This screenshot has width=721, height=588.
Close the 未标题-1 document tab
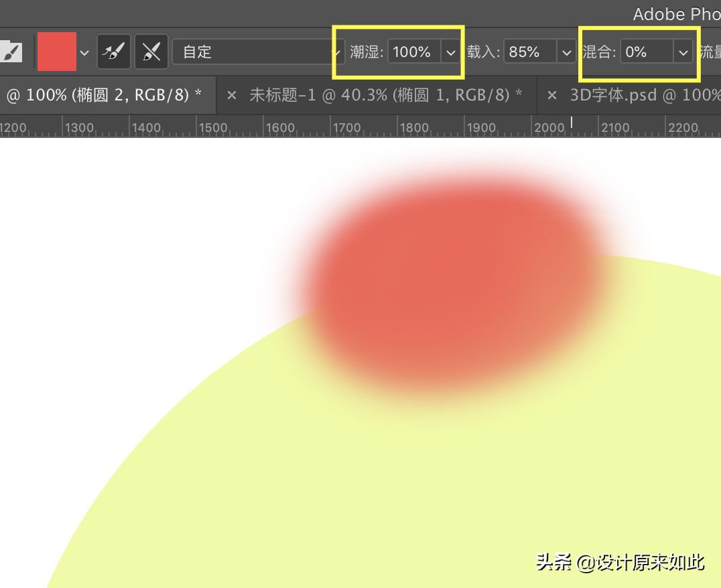coord(232,96)
